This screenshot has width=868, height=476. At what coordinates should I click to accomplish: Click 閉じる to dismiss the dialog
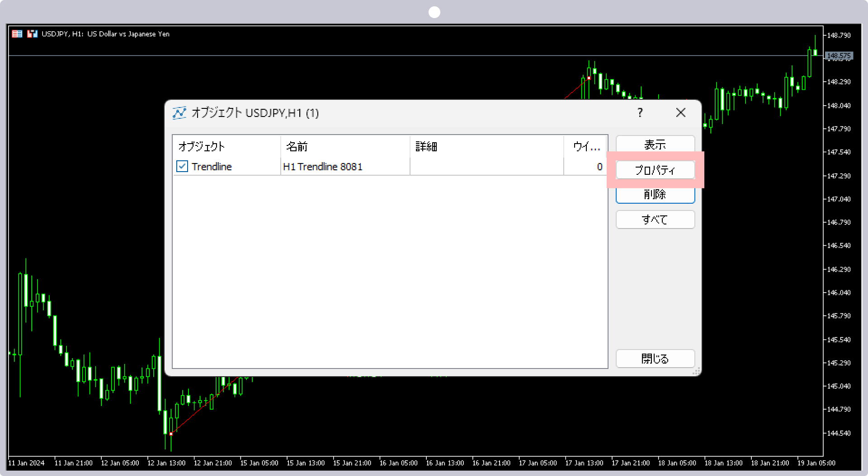[655, 359]
